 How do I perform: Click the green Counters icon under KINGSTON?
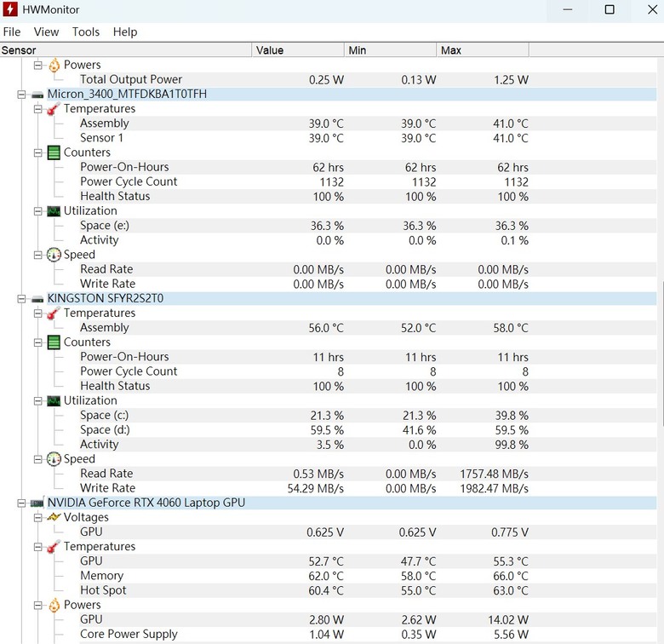pos(54,342)
